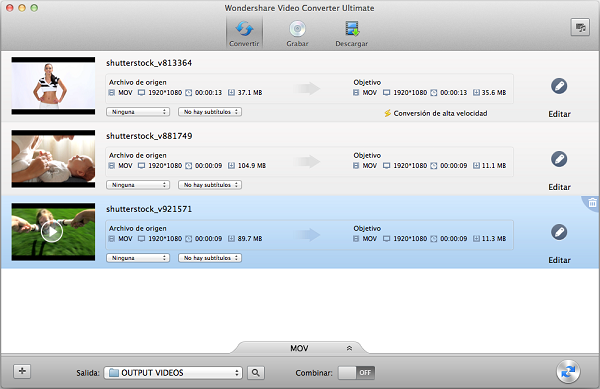Open Ninguna audio dropdown for shutterstock_v881749
Viewport: 600px width, 389px height.
pyautogui.click(x=138, y=185)
